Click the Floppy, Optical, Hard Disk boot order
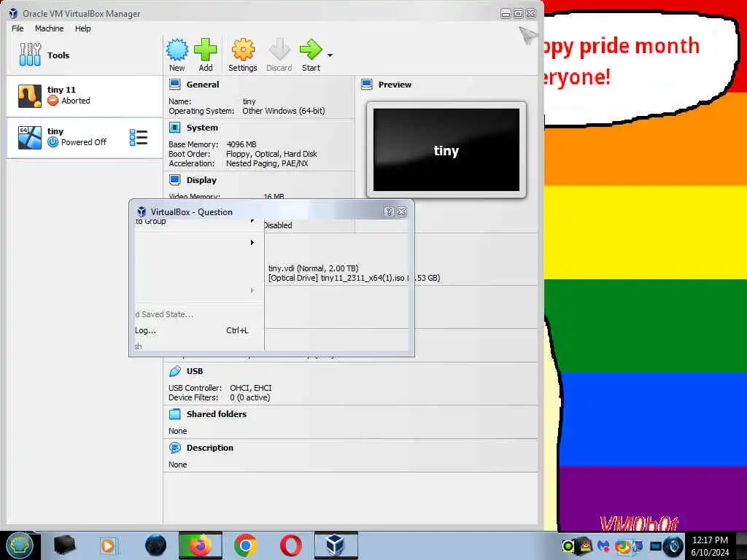The width and height of the screenshot is (747, 560). (x=271, y=154)
